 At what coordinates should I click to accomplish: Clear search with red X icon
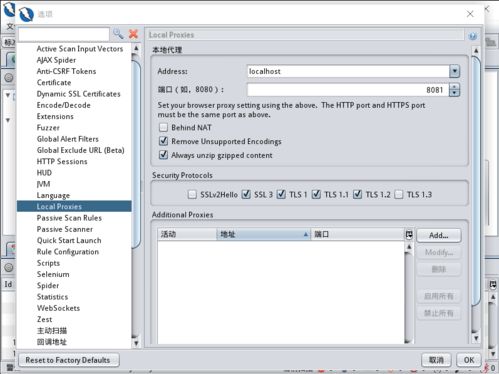tap(133, 34)
